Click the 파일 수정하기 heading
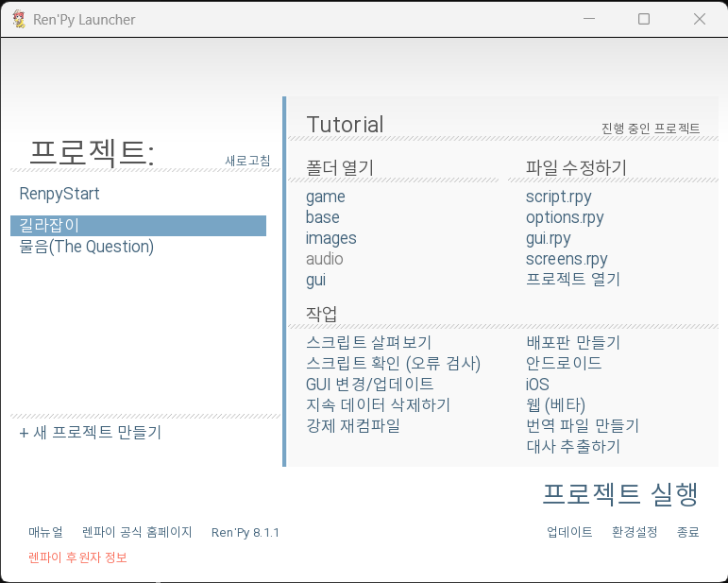Viewport: 728px width, 583px height. coord(576,167)
